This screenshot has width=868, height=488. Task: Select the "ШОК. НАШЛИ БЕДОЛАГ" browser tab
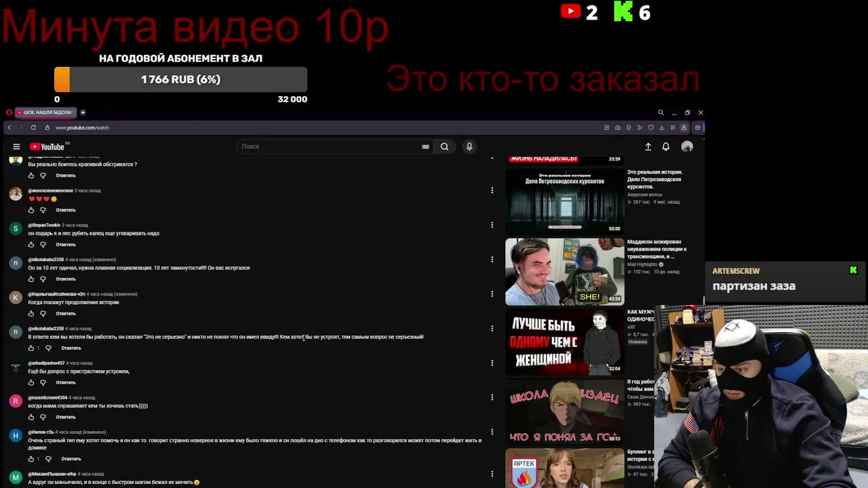coord(45,113)
